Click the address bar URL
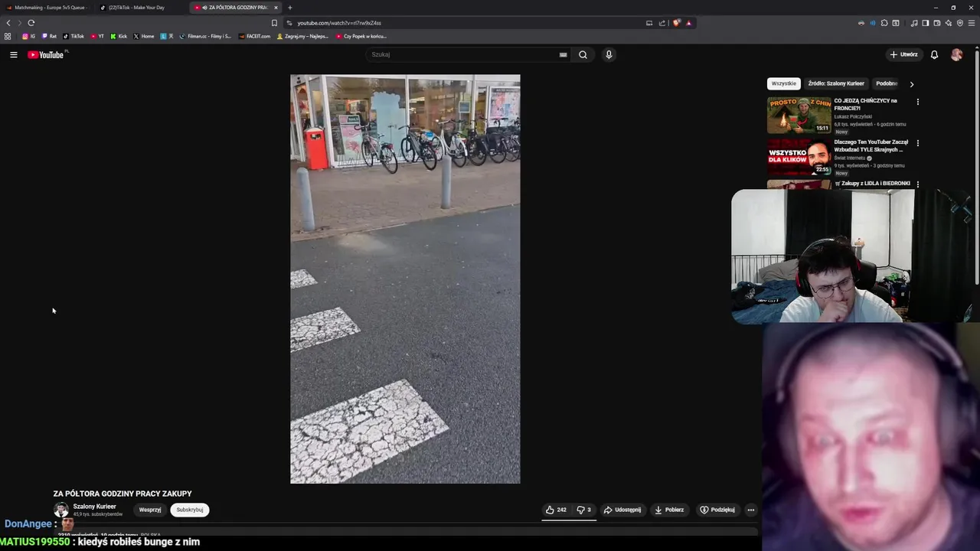The image size is (980, 551). pyautogui.click(x=339, y=23)
